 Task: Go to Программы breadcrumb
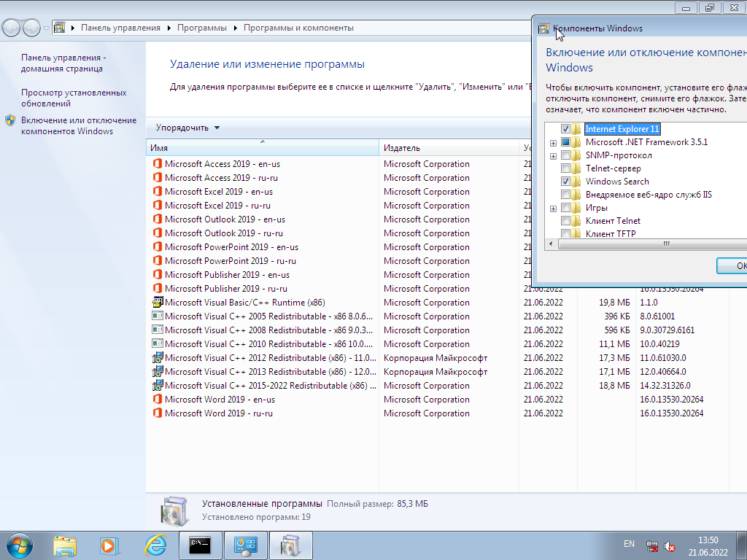[202, 28]
